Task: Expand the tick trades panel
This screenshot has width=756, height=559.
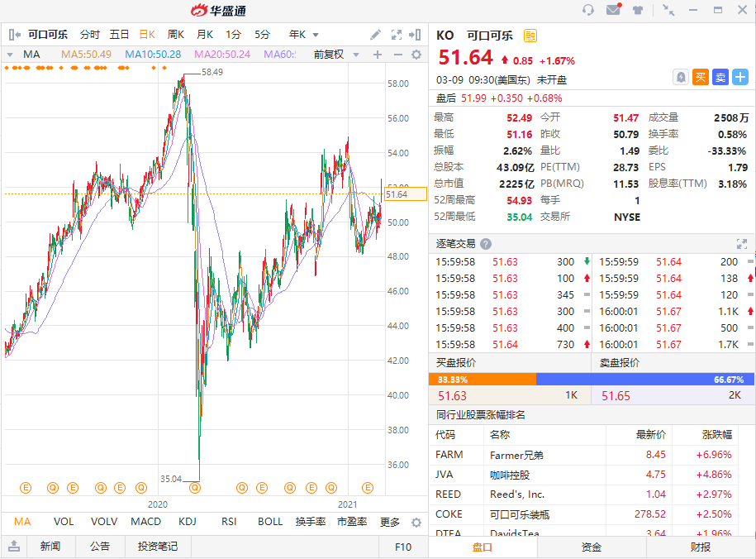Action: [741, 244]
